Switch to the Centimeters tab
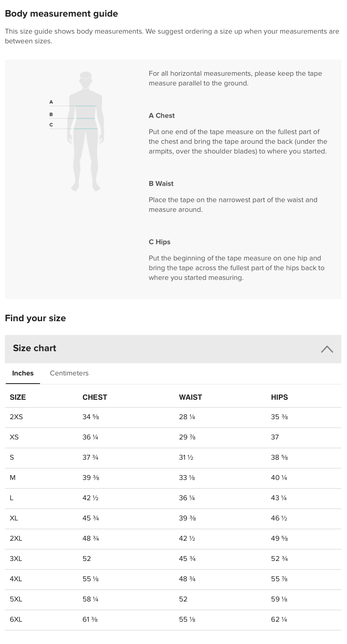The image size is (347, 644). (x=69, y=373)
